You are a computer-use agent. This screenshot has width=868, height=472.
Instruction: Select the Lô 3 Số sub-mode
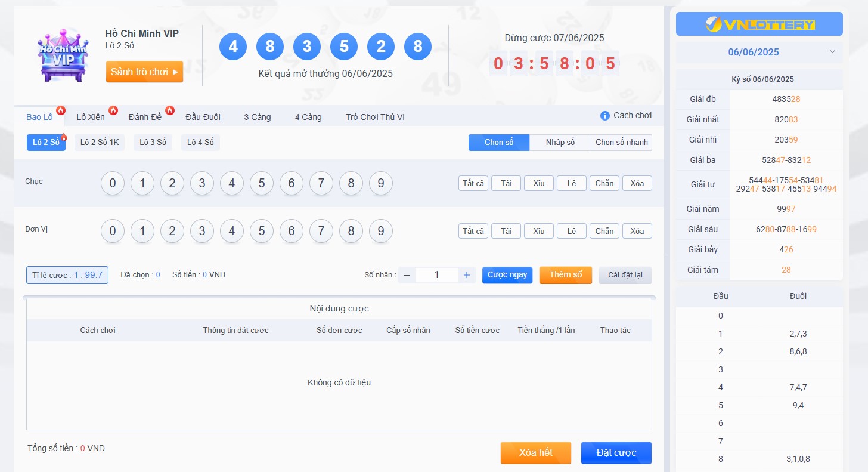tap(153, 143)
